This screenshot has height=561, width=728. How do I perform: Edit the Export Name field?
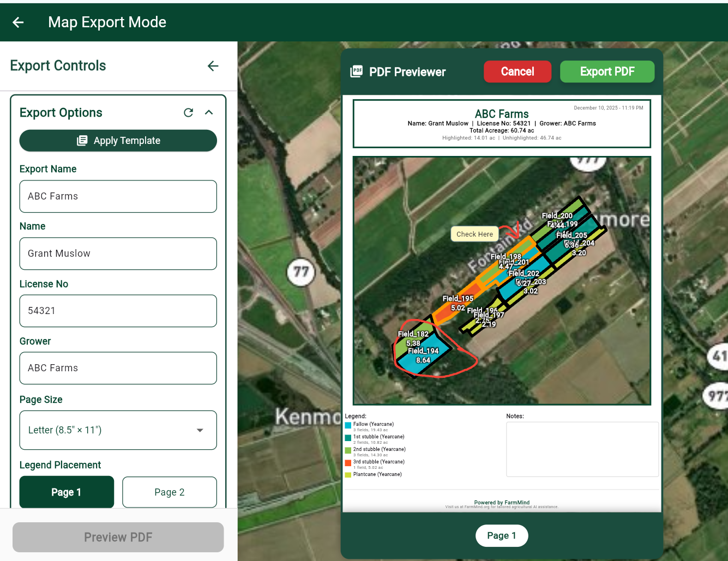pyautogui.click(x=118, y=196)
